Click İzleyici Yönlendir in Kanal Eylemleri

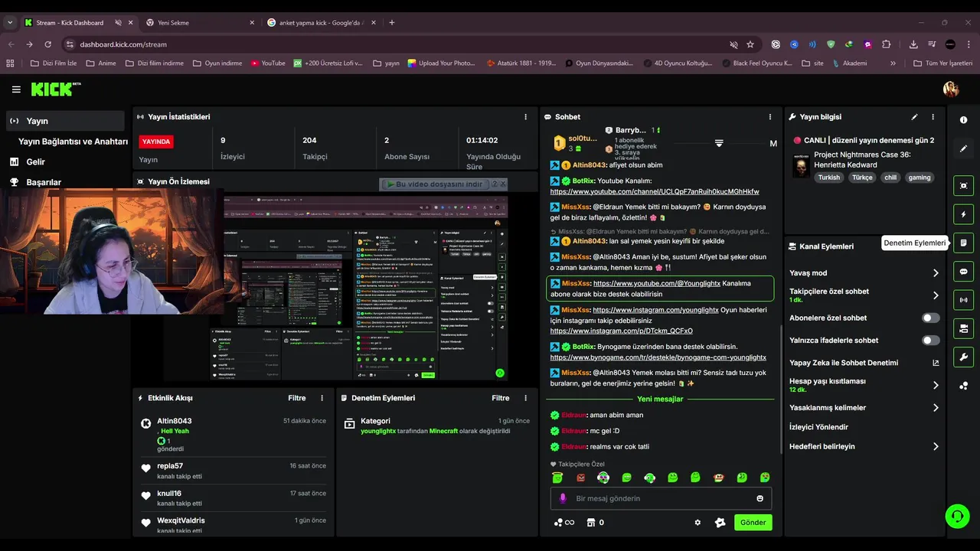pyautogui.click(x=818, y=427)
